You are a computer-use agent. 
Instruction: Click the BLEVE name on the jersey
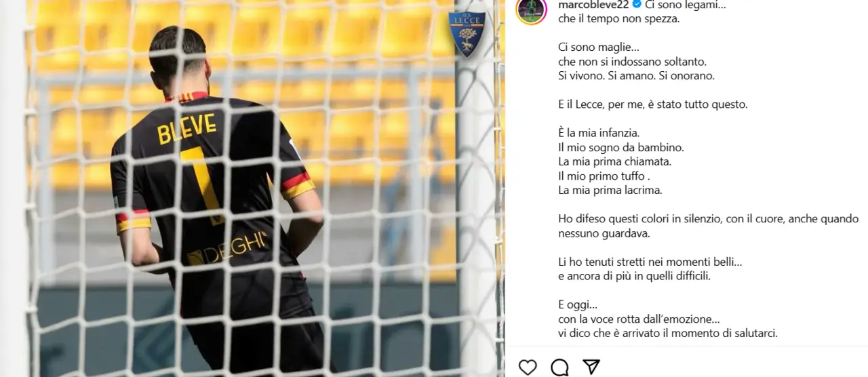coord(186,128)
